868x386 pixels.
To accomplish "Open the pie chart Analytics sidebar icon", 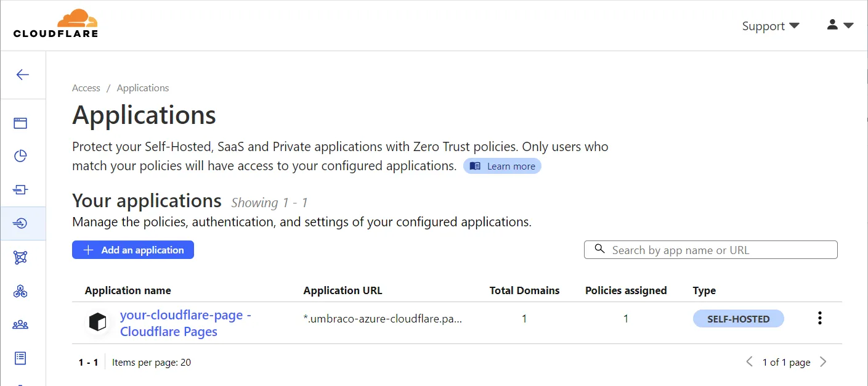I will tap(21, 156).
